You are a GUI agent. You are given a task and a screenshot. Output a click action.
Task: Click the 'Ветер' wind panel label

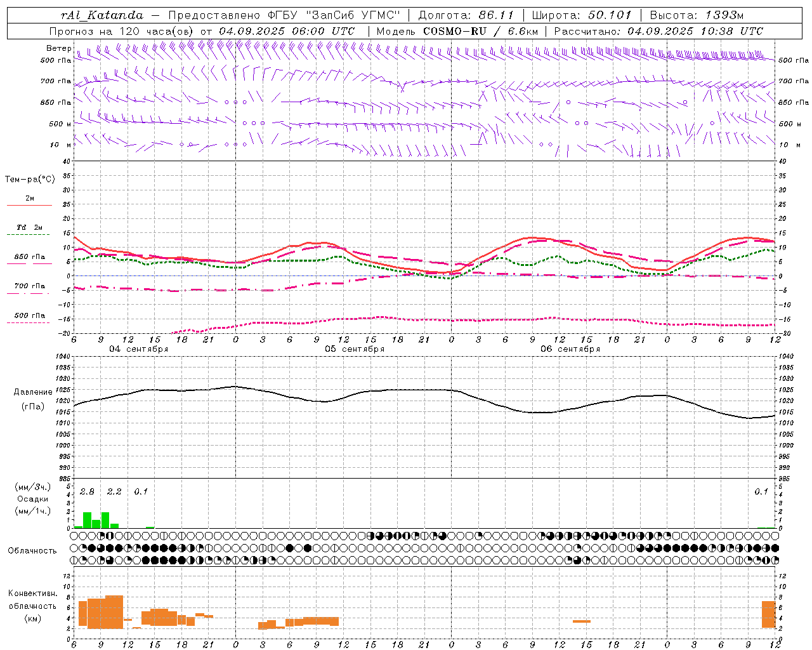(59, 48)
